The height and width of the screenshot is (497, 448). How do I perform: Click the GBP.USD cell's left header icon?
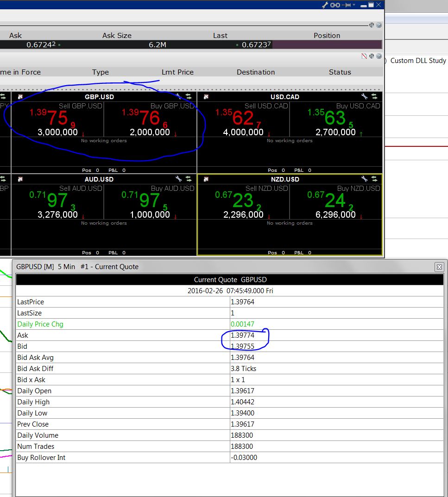click(20, 97)
